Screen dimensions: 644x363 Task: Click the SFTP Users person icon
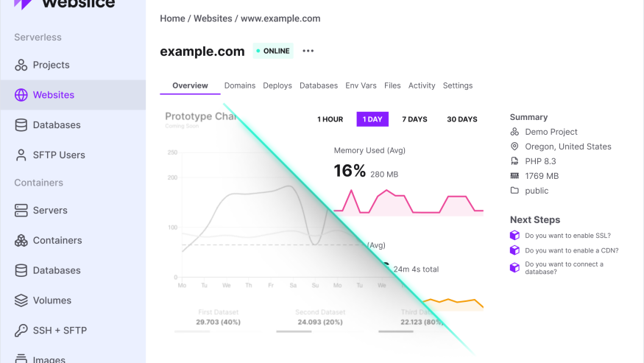point(21,155)
